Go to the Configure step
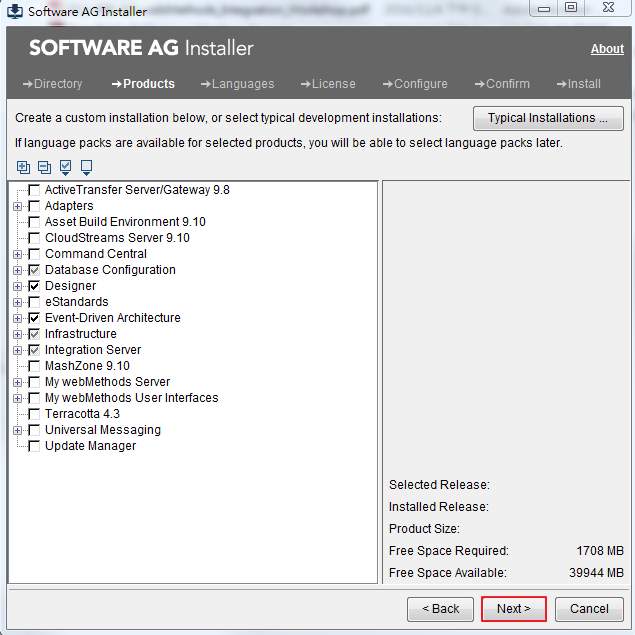Image resolution: width=635 pixels, height=635 pixels. (x=415, y=84)
